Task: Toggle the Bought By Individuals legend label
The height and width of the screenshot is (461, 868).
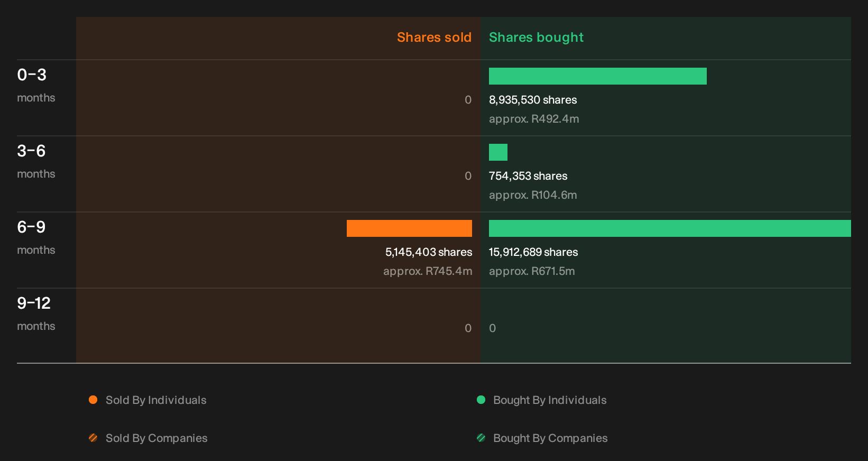Action: tap(550, 400)
